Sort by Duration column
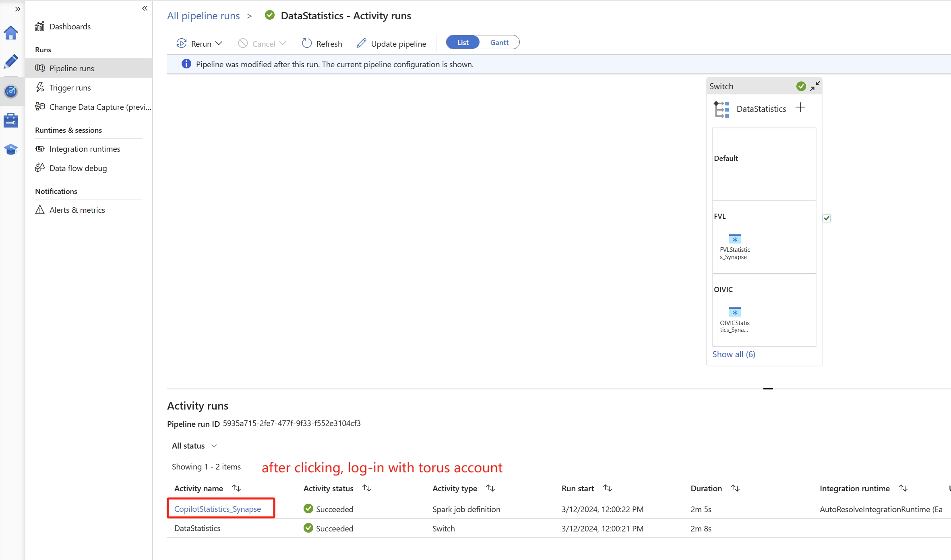Image resolution: width=951 pixels, height=560 pixels. pyautogui.click(x=735, y=488)
